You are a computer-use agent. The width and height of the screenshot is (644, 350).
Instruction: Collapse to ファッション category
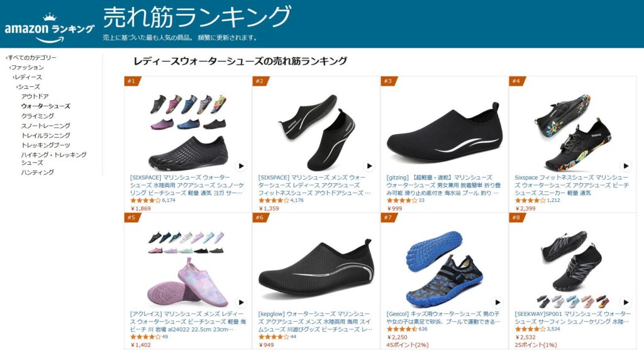26,67
